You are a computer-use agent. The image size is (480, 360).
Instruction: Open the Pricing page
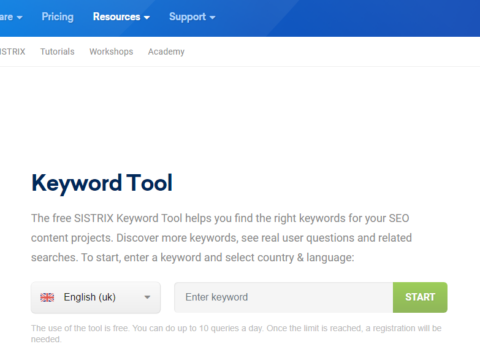[x=57, y=17]
